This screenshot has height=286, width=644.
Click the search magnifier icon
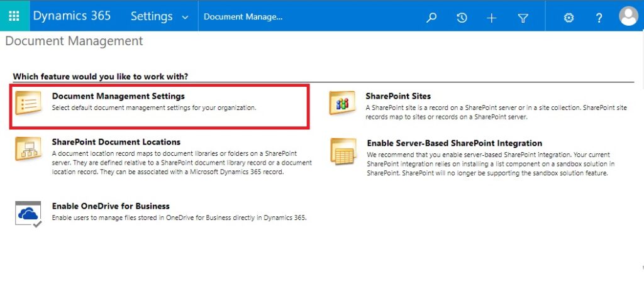(x=431, y=18)
